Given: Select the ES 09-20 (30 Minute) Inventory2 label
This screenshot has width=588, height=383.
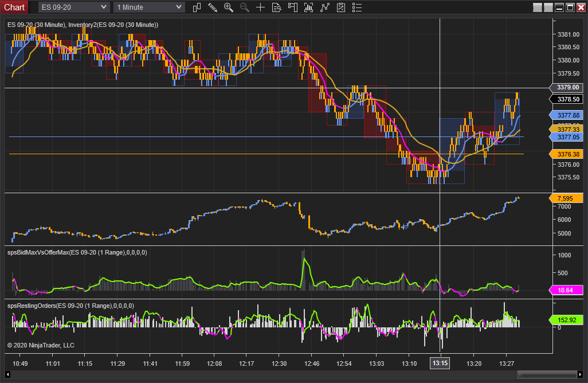Looking at the screenshot, I should [83, 25].
